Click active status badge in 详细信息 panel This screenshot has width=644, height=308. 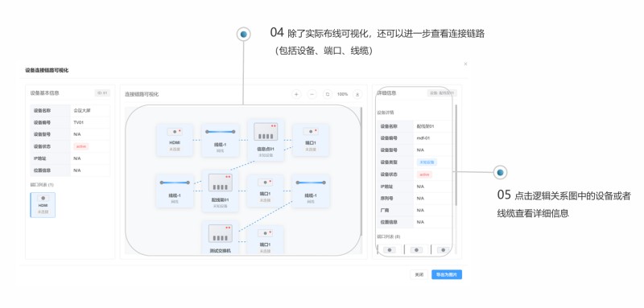point(425,175)
